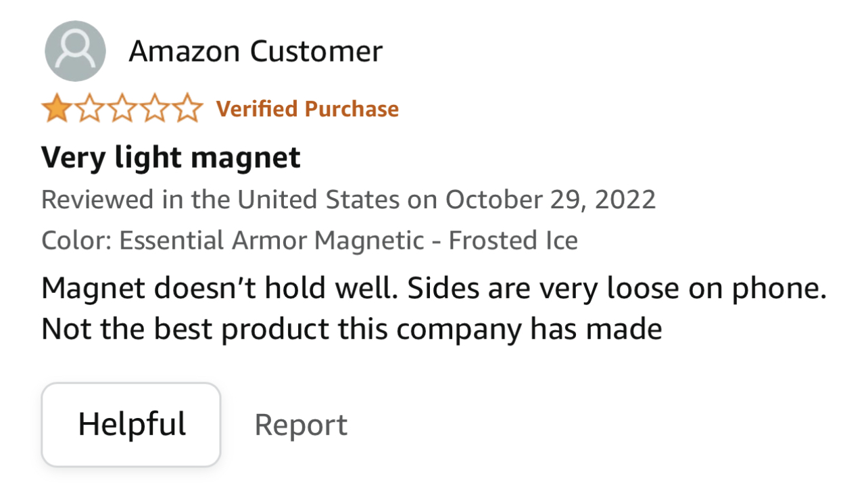
Task: Select the fifth rating star
Action: pyautogui.click(x=188, y=109)
